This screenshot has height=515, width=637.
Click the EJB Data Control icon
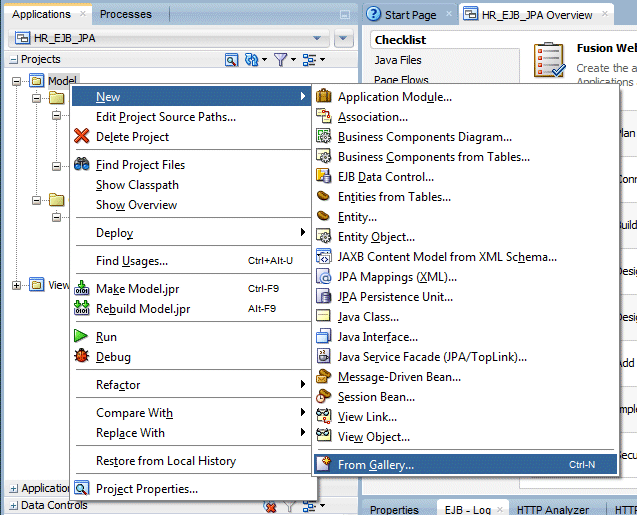[x=324, y=176]
